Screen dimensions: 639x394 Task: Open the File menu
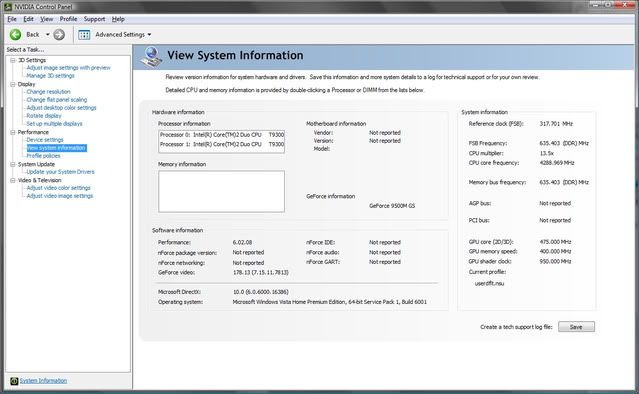[x=12, y=19]
